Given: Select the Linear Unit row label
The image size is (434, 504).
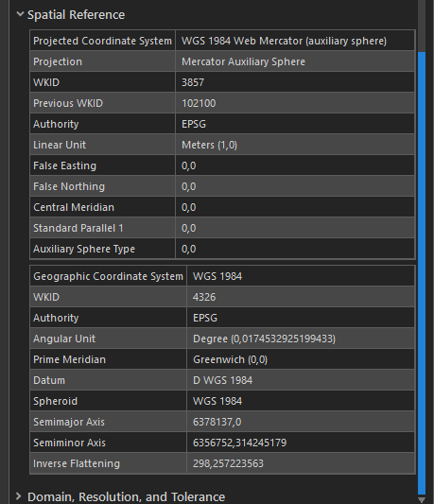Looking at the screenshot, I should point(60,145).
